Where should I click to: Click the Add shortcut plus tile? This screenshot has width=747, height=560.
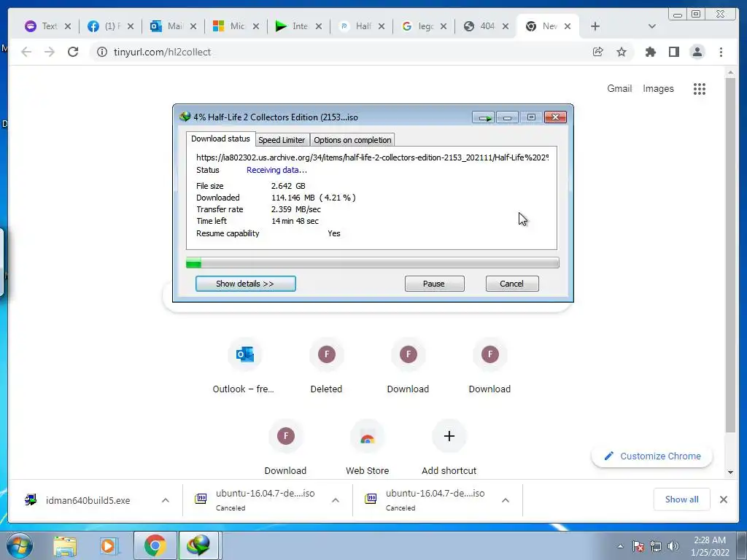tap(449, 447)
